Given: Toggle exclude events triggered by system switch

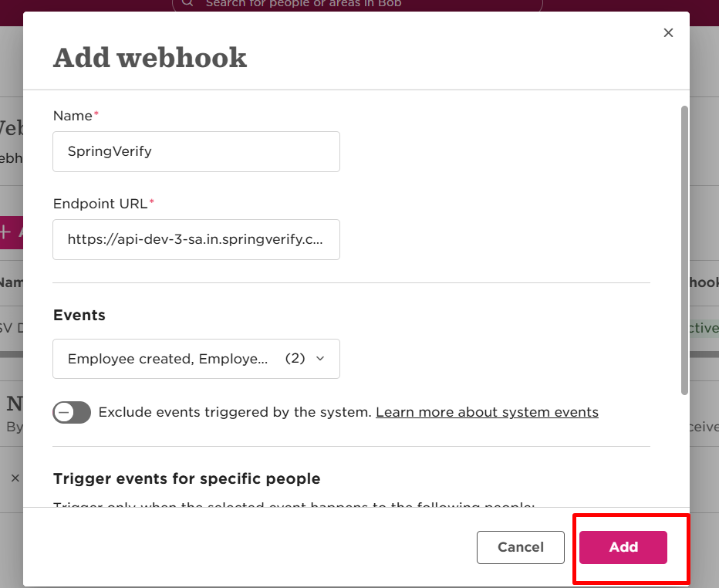Looking at the screenshot, I should (x=72, y=412).
